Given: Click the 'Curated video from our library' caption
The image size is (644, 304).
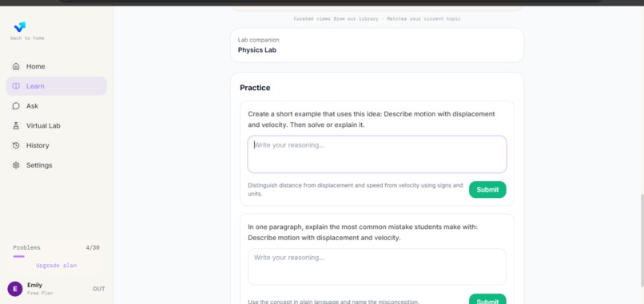Looking at the screenshot, I should pos(377,19).
